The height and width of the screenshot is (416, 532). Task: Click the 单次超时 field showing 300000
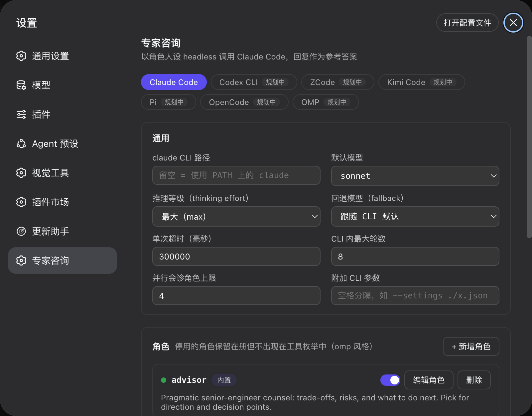[x=236, y=257]
